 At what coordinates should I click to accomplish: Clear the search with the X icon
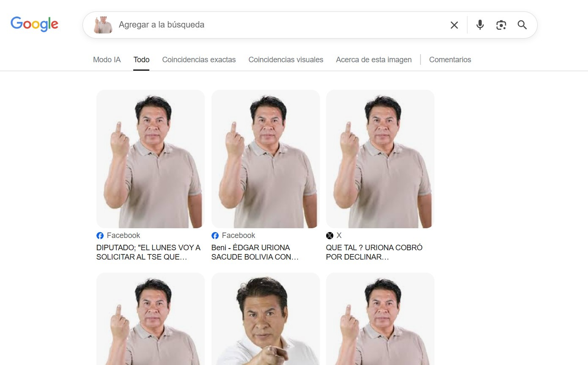click(x=454, y=25)
